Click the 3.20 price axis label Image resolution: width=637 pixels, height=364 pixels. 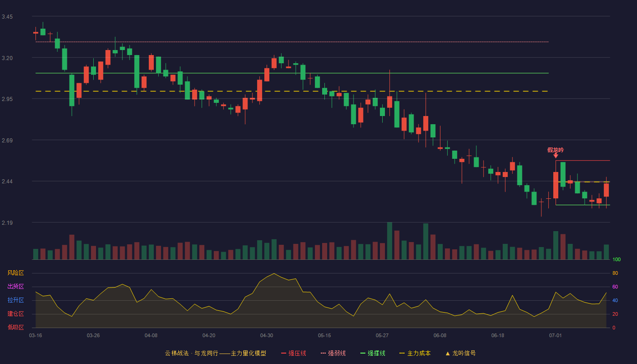[x=7, y=58]
